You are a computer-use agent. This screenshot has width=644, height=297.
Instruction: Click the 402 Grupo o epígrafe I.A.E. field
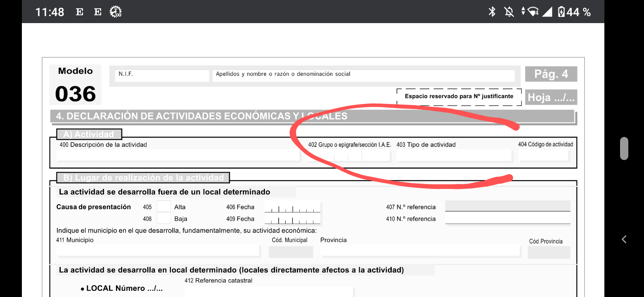pyautogui.click(x=348, y=156)
